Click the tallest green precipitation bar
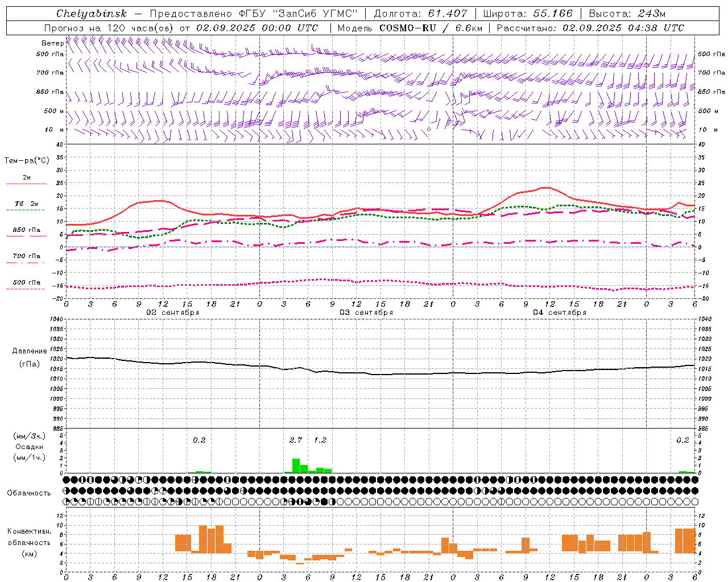 click(x=296, y=465)
